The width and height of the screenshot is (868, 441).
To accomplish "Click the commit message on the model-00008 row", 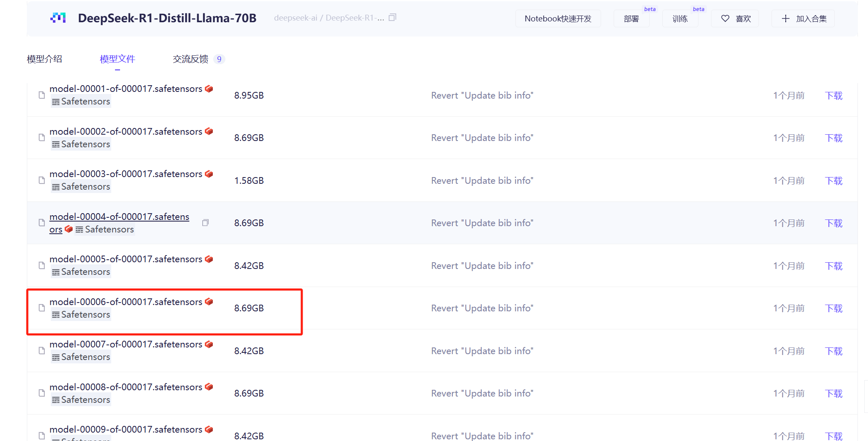I will click(482, 394).
